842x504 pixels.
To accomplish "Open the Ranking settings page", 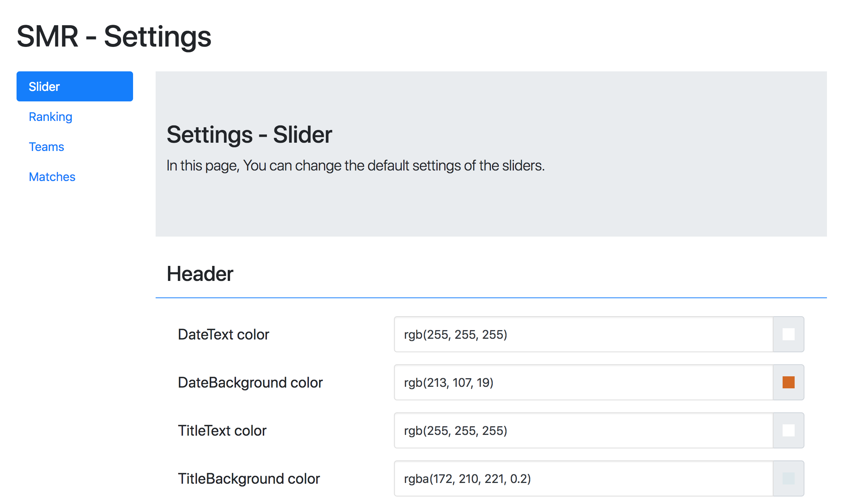I will pos(50,117).
